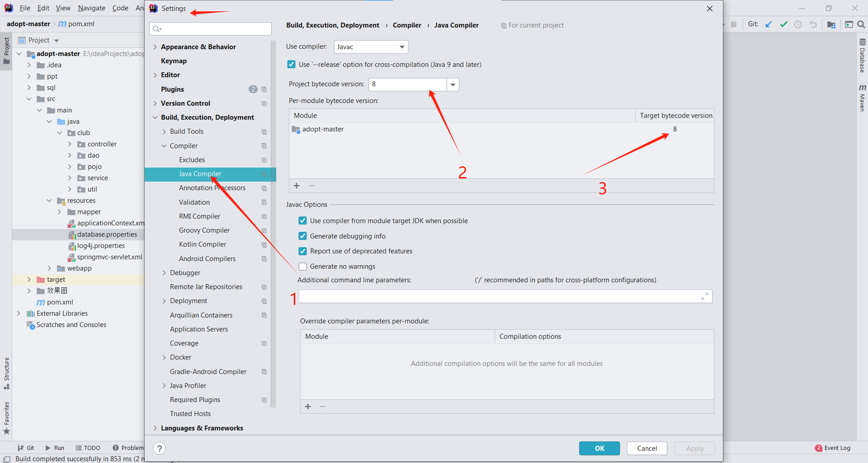The image size is (868, 463).
Task: Open the Favorites tool window
Action: (x=6, y=418)
